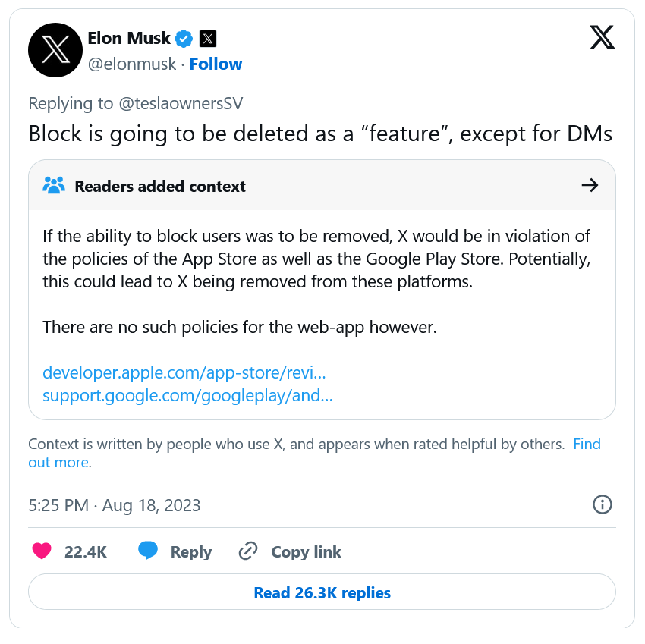
Task: Click the reply speech bubble icon
Action: (x=148, y=551)
